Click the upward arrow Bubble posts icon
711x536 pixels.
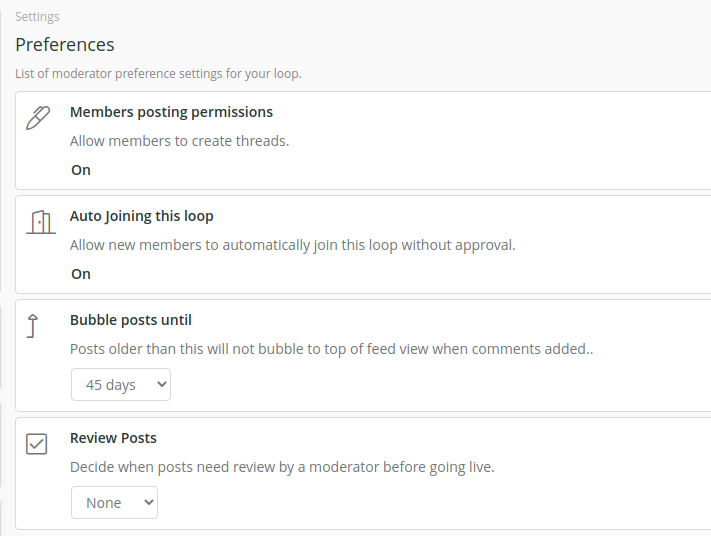tap(32, 326)
